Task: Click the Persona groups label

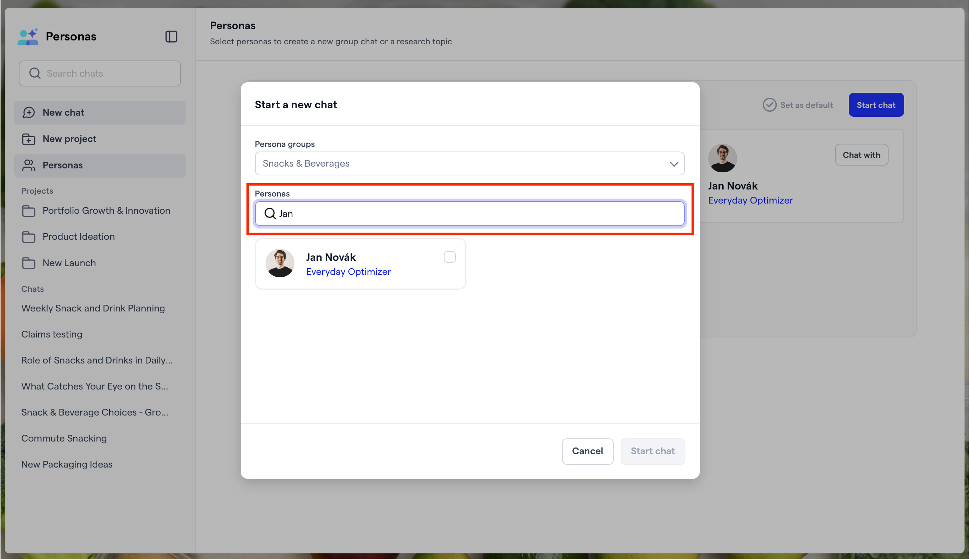Action: click(285, 144)
